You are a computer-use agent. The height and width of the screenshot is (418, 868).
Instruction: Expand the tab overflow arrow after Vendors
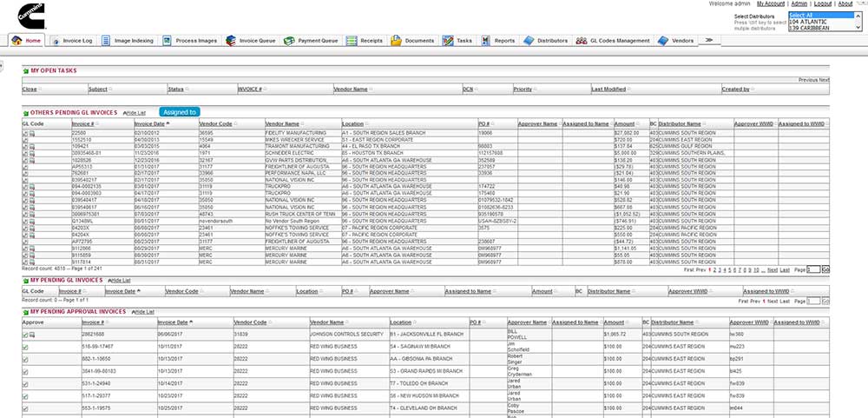pos(709,41)
